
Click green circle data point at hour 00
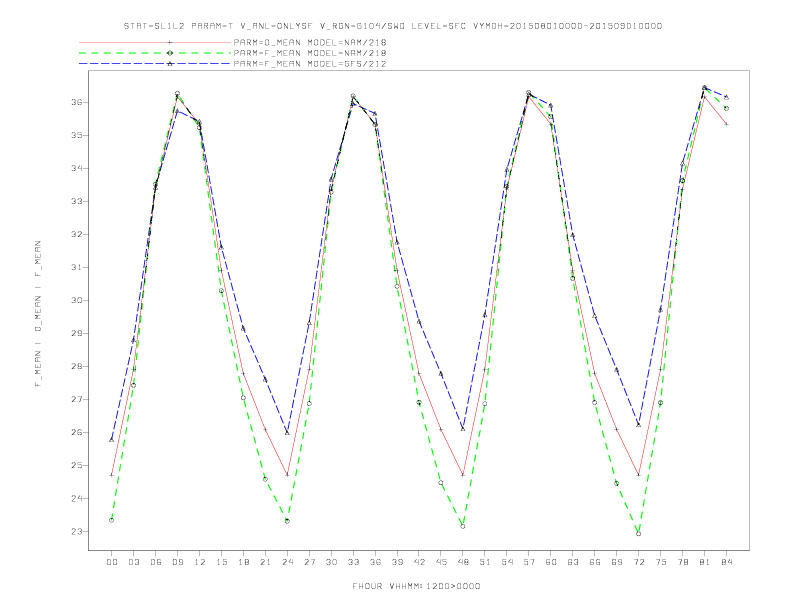point(112,520)
